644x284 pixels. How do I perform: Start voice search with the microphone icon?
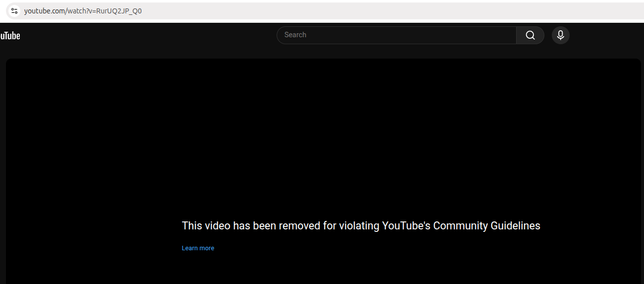(561, 35)
